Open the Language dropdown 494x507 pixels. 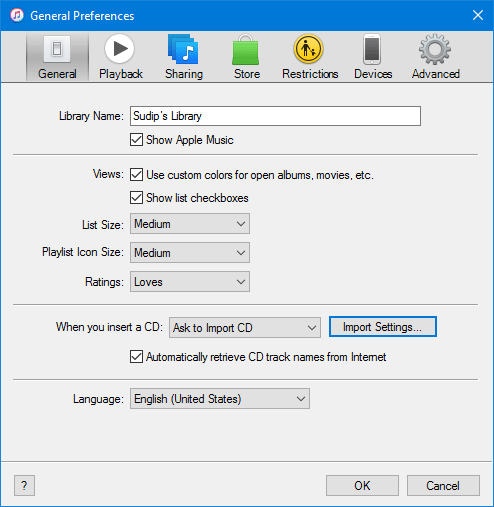click(x=220, y=398)
